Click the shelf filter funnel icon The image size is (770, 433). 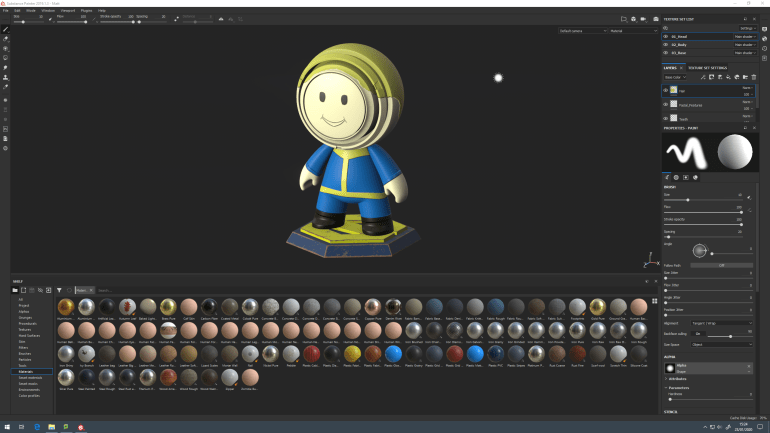pos(59,290)
